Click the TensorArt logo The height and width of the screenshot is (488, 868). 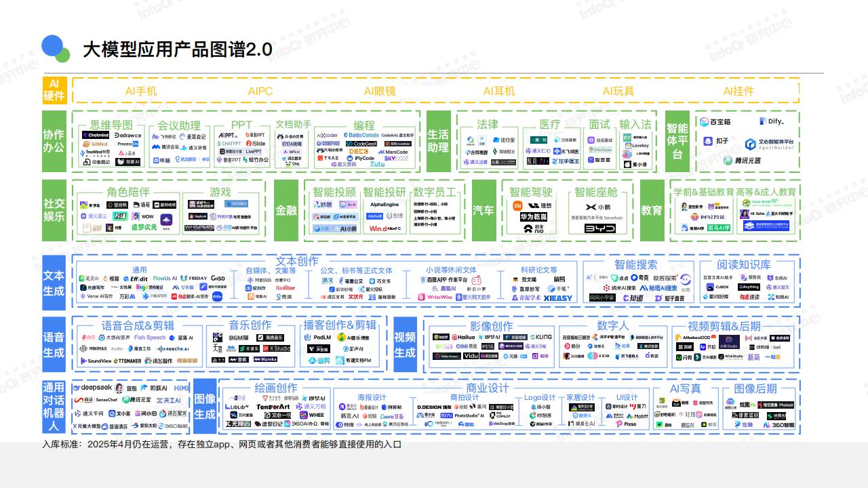(273, 406)
